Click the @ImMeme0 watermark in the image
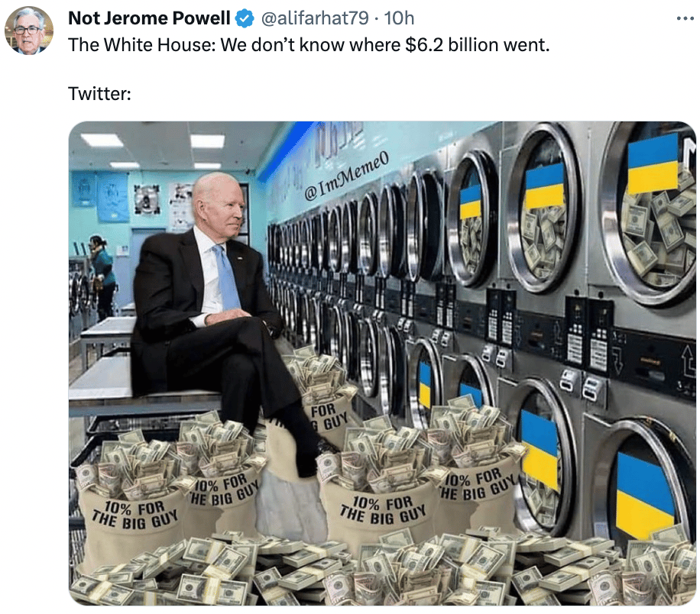 point(346,175)
